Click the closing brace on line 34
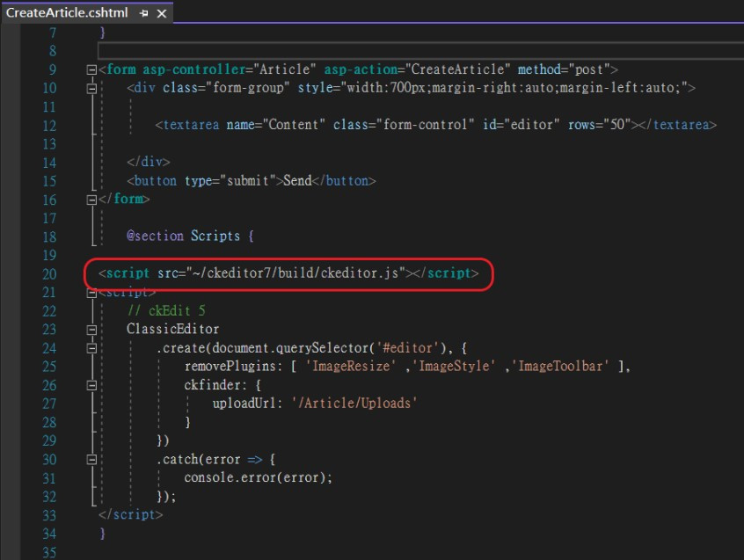 (103, 534)
